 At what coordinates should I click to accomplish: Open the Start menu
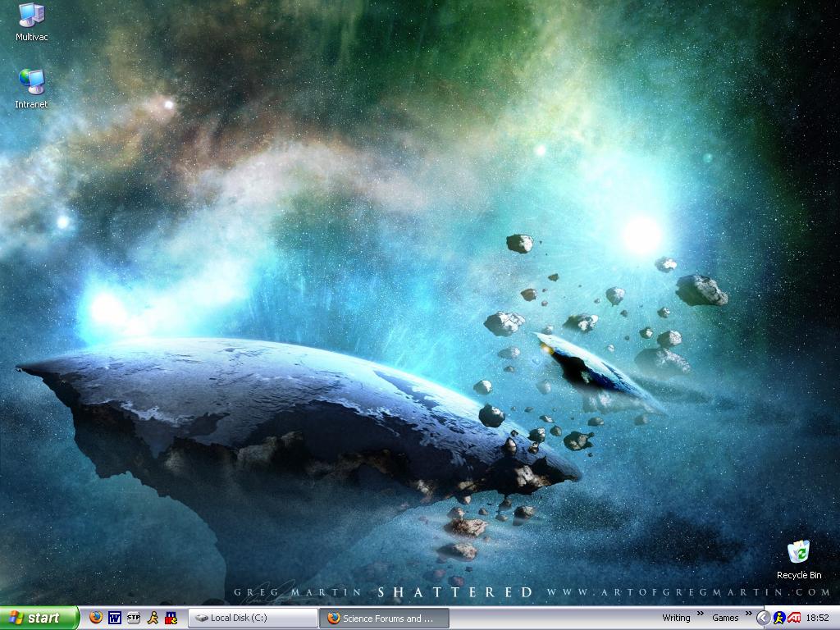(39, 618)
